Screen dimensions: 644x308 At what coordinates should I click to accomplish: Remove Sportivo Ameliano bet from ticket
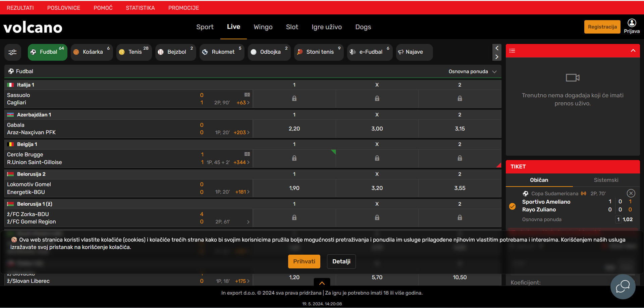pos(631,193)
